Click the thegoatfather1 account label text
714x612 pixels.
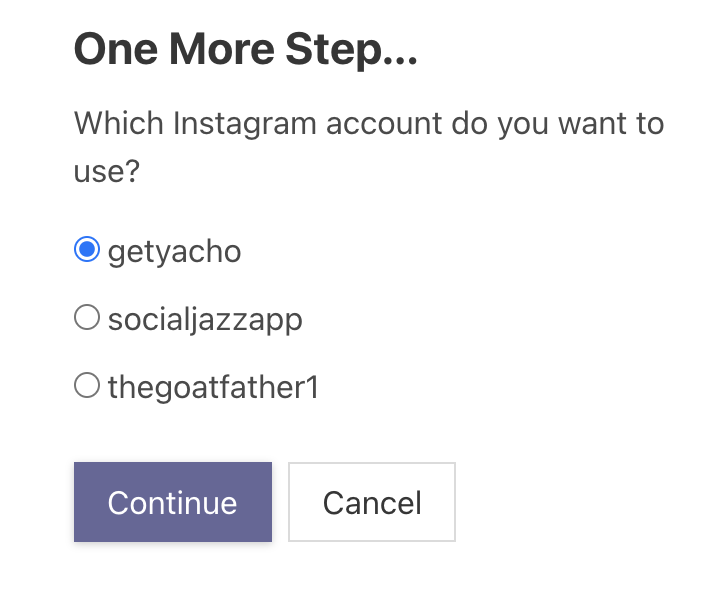click(x=213, y=388)
